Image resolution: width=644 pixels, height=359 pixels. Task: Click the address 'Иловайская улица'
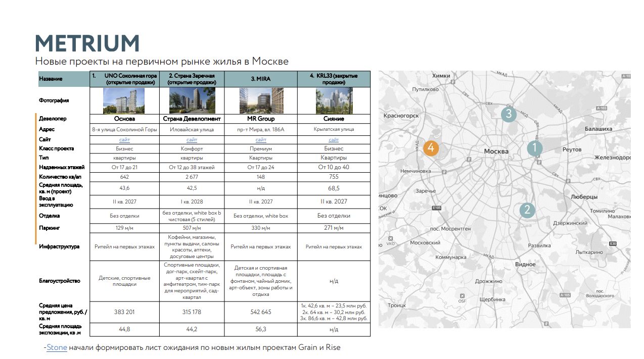[x=192, y=129]
